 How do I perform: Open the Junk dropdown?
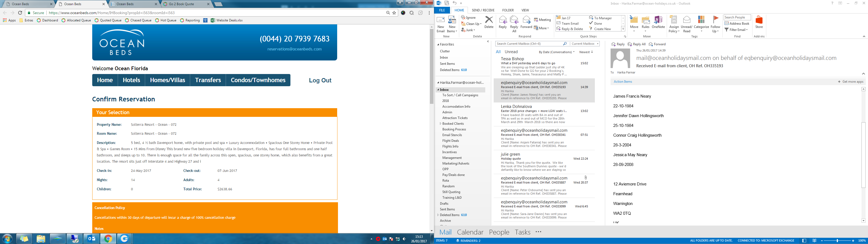coord(468,30)
